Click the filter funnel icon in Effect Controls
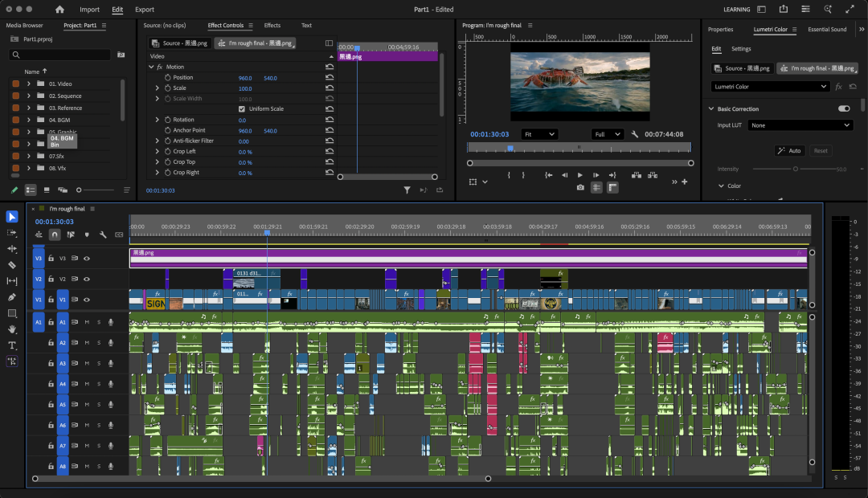Viewport: 868px width, 498px height. (407, 190)
